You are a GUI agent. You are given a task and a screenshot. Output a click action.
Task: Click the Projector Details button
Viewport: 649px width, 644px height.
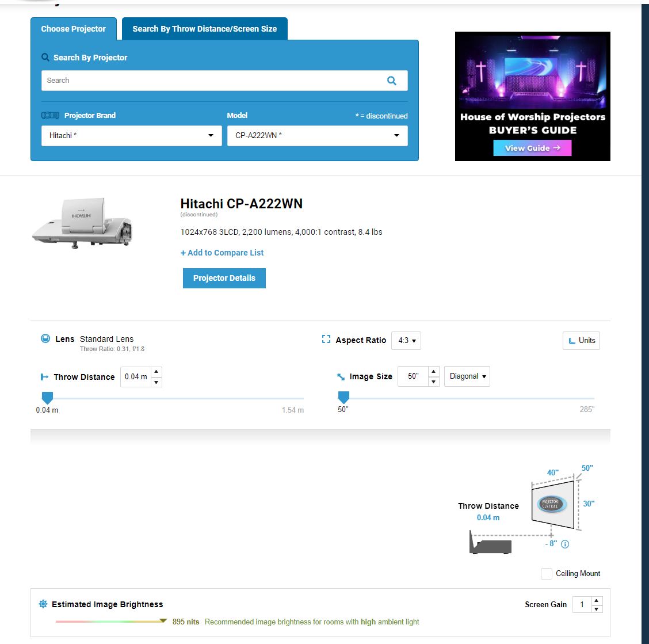[x=224, y=279]
